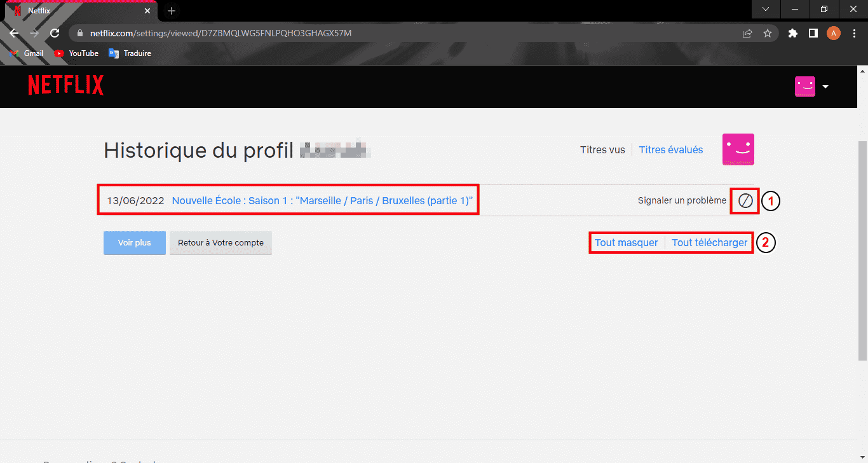
Task: Click the share page icon in address bar
Action: pos(747,33)
